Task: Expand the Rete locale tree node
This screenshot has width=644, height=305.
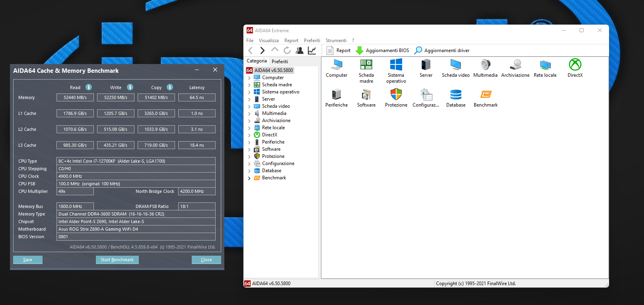Action: [x=249, y=128]
